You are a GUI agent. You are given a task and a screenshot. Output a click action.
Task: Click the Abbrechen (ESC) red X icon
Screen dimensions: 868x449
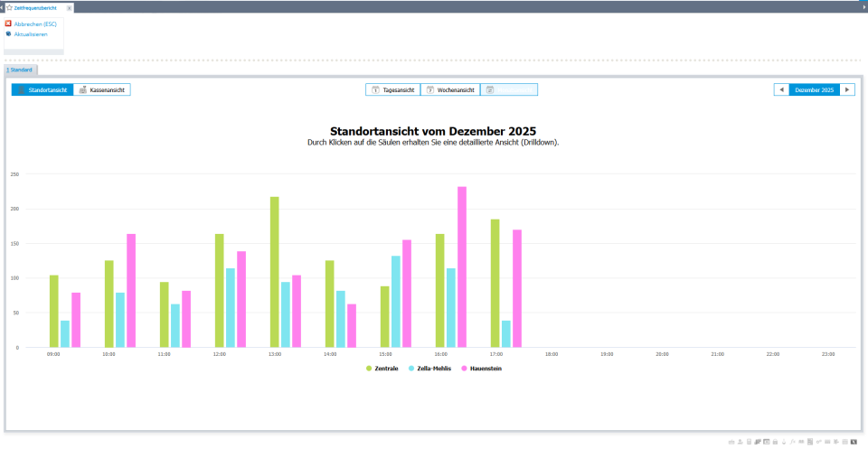pos(8,24)
